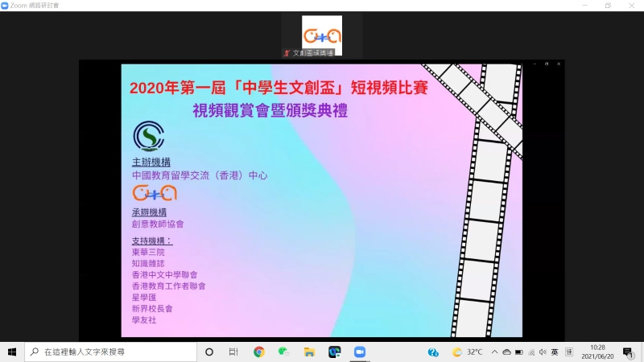644x362 pixels.
Task: Restore down the Zoom 網路研討會 window
Action: pos(608,6)
